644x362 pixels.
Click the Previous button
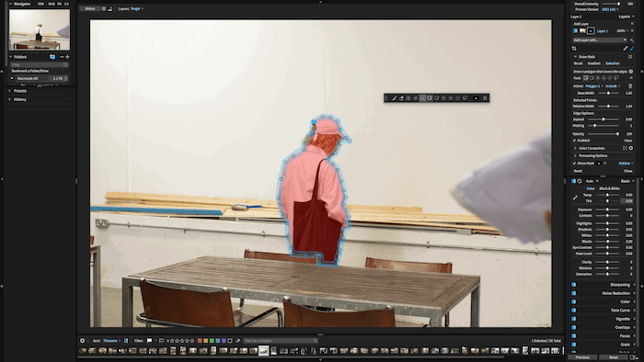click(x=582, y=357)
